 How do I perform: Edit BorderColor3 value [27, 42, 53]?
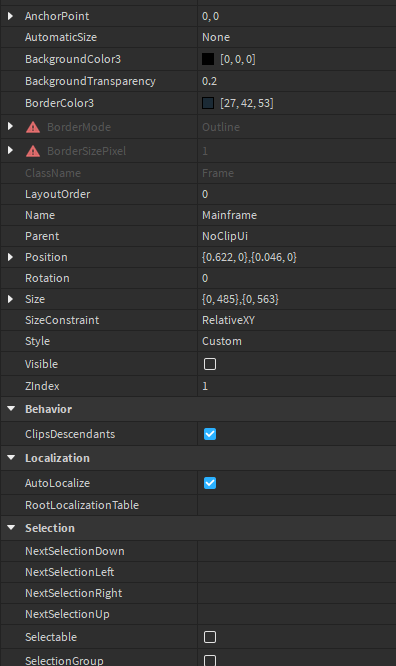[246, 103]
